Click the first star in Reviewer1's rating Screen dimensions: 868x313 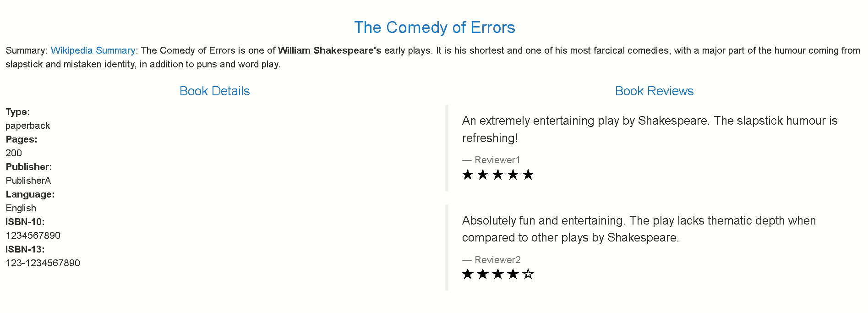[x=468, y=175]
